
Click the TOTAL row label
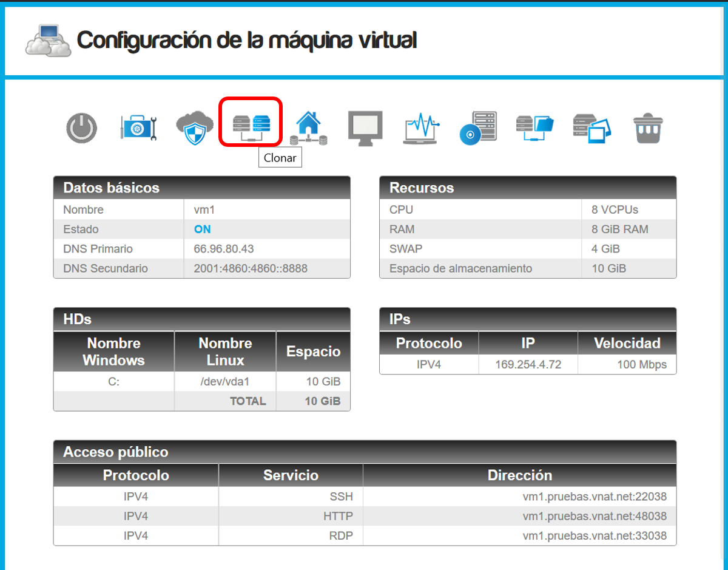pyautogui.click(x=248, y=401)
